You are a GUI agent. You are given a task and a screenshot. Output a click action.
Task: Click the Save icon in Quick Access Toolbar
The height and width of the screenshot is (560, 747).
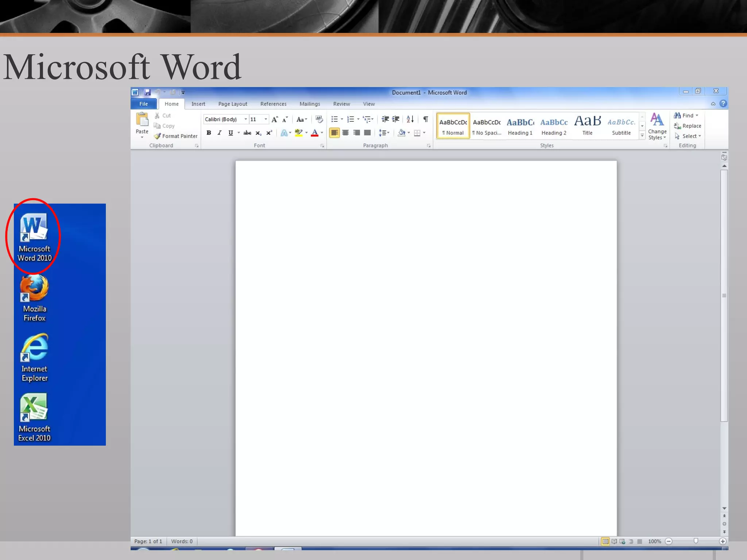pyautogui.click(x=147, y=92)
